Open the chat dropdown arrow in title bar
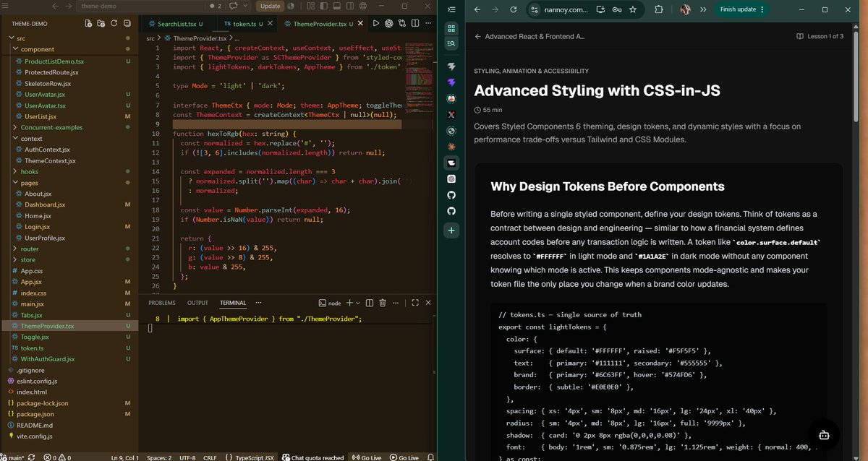 [245, 6]
